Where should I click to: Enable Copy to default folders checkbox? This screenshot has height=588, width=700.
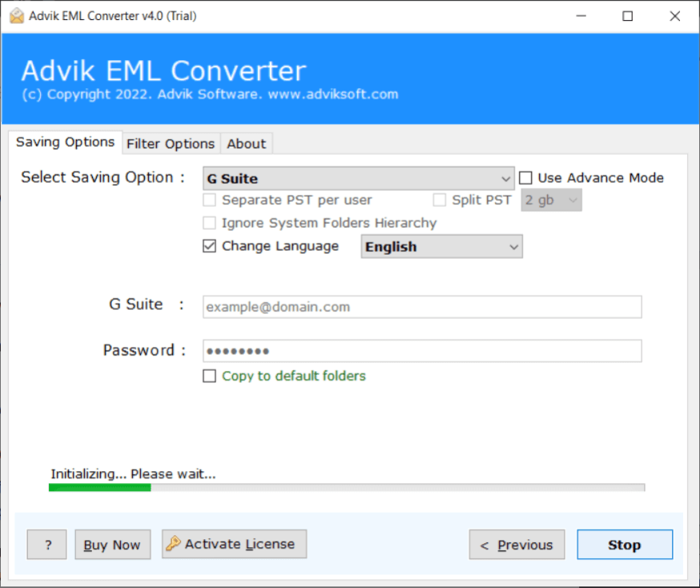pos(209,376)
